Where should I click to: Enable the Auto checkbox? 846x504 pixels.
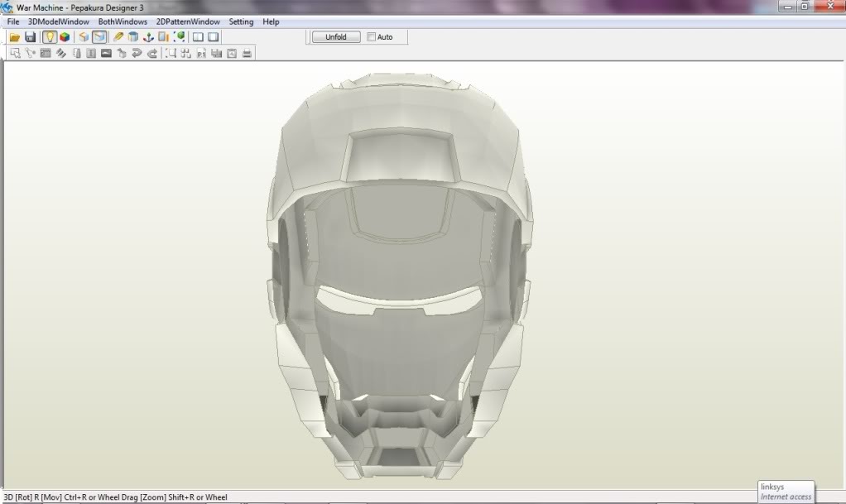click(371, 36)
